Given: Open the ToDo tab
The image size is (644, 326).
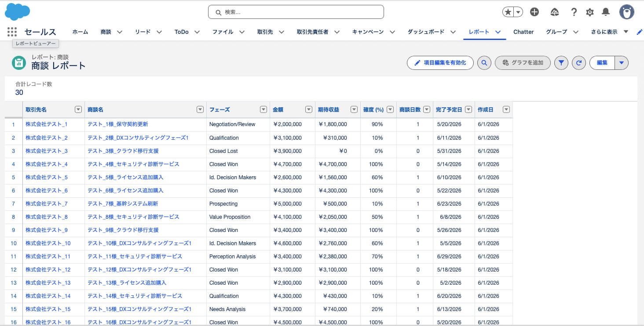Looking at the screenshot, I should pos(181,32).
